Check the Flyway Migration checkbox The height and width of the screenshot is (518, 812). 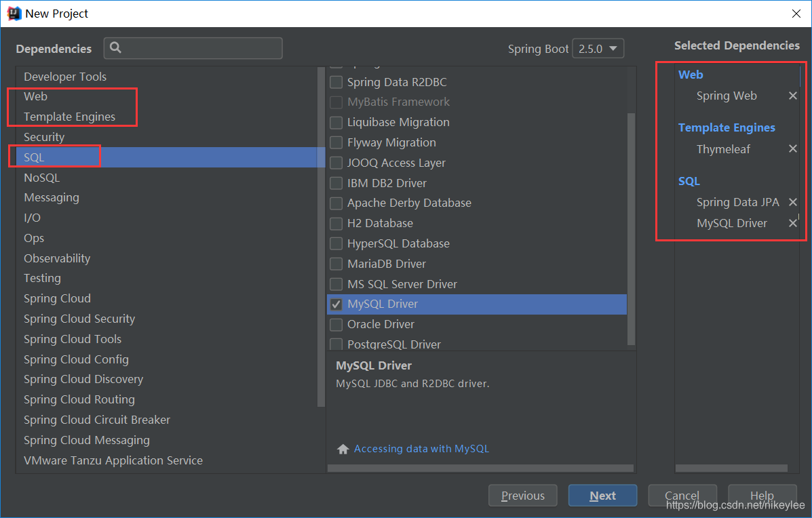(x=336, y=142)
